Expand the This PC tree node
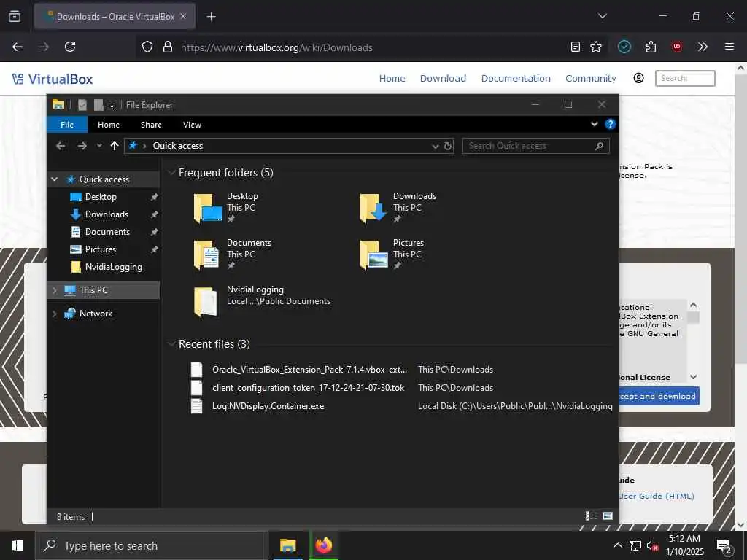Image resolution: width=747 pixels, height=560 pixels. click(x=54, y=290)
